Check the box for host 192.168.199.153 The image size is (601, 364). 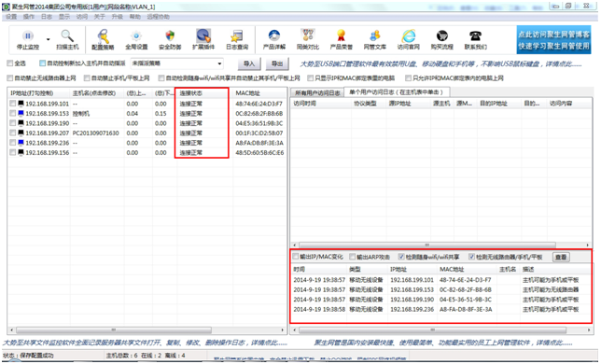[x=13, y=114]
